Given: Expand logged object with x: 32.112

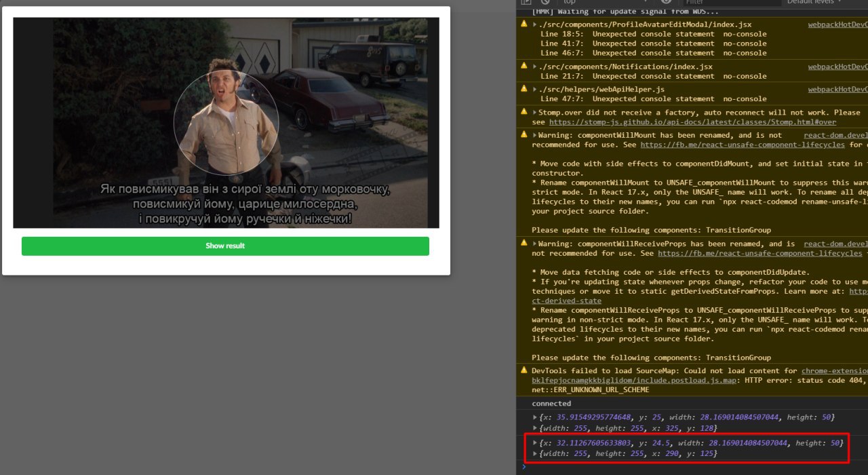Looking at the screenshot, I should (536, 442).
